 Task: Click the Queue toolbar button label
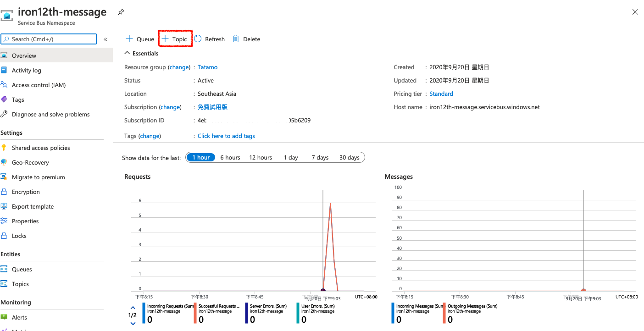[145, 39]
